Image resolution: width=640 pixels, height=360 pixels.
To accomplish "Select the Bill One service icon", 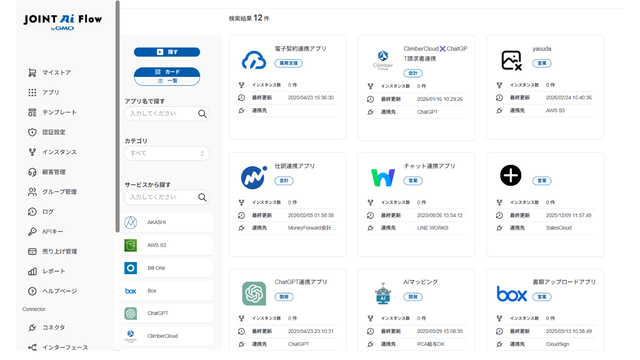I will pos(131,268).
